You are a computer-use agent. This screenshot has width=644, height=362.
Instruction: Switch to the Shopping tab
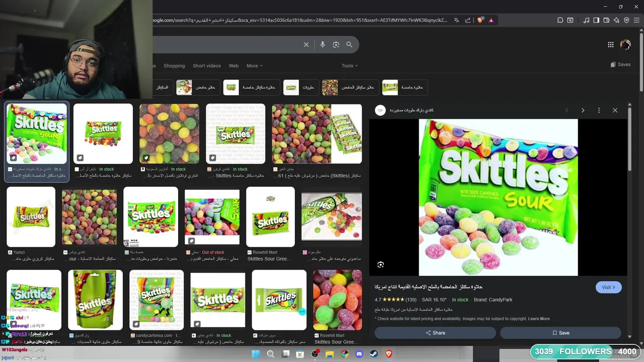[x=174, y=66]
